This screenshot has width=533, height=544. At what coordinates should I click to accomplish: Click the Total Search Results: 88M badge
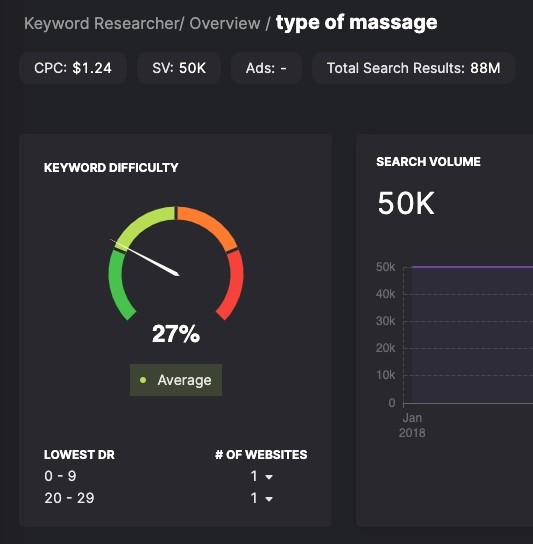tap(414, 68)
